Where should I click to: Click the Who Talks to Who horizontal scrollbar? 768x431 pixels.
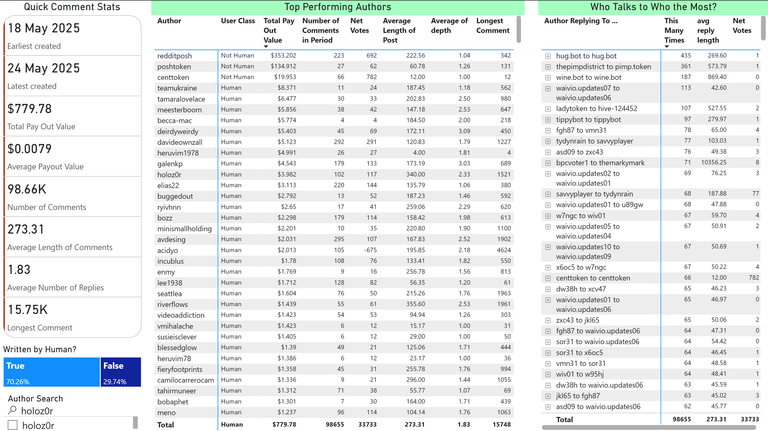coord(649,428)
